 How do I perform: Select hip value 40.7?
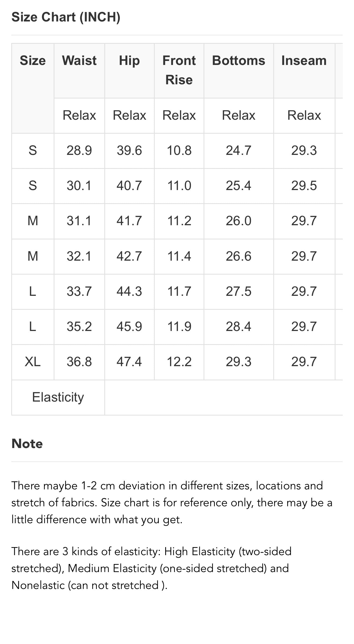pyautogui.click(x=129, y=185)
